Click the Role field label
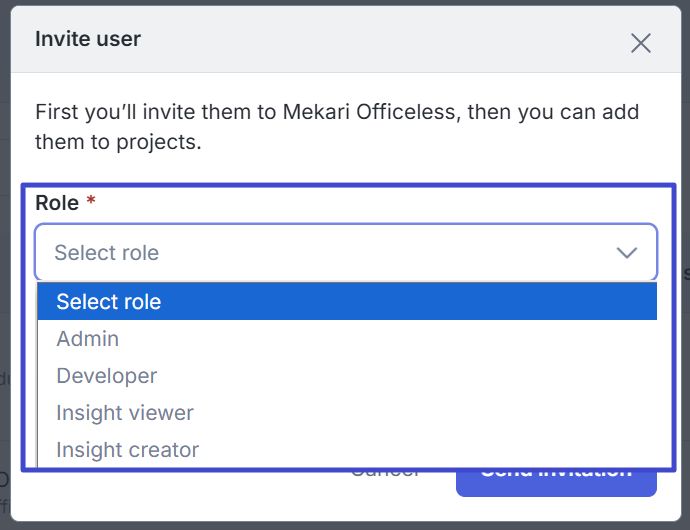This screenshot has height=530, width=690. coord(57,203)
